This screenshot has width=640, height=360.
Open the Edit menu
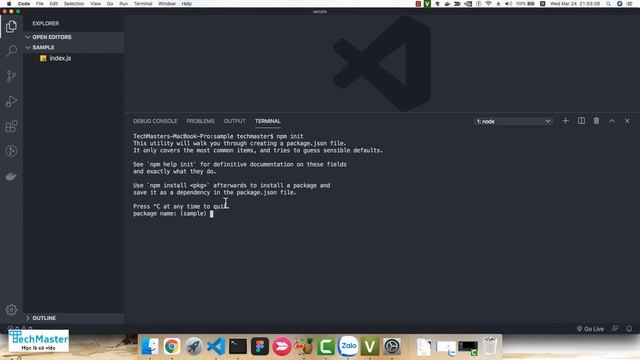tap(53, 4)
